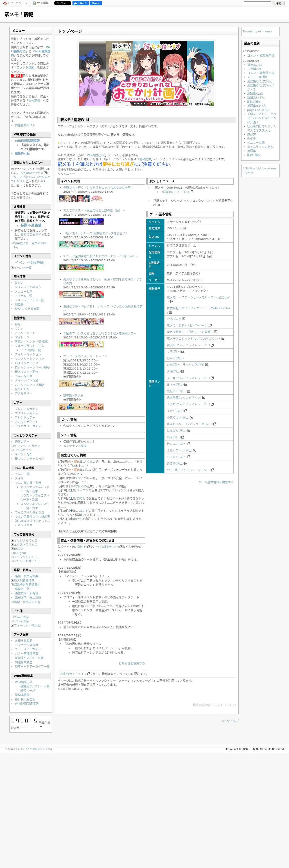The image size is (289, 868).
Task: Click external-link icon after あき乃(同上)
Action: pos(186,464)
